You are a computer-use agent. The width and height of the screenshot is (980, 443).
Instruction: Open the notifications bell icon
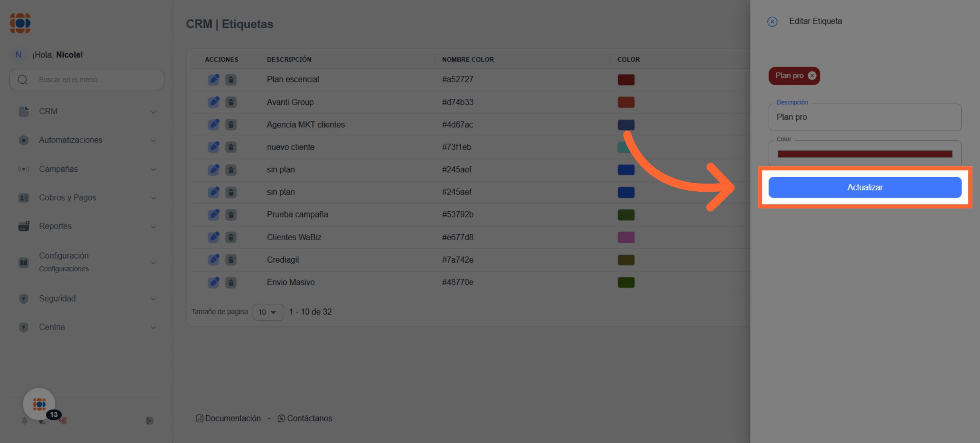24,421
